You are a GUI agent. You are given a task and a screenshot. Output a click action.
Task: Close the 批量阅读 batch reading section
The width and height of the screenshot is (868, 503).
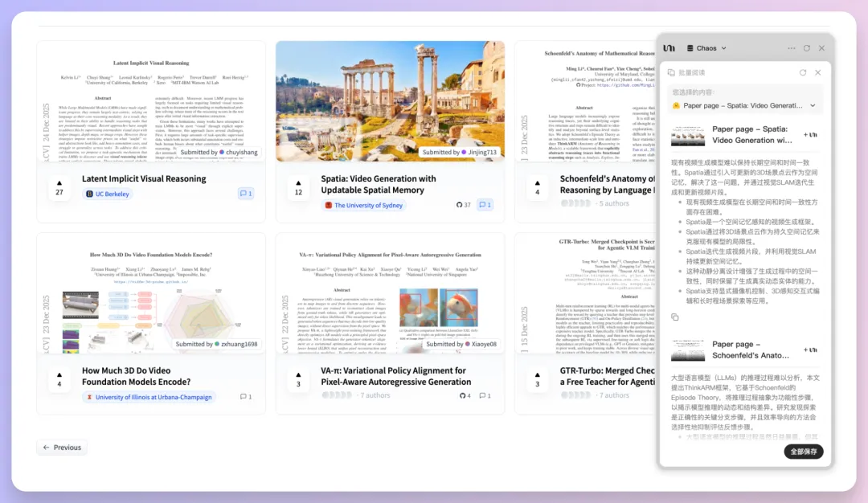(x=818, y=72)
